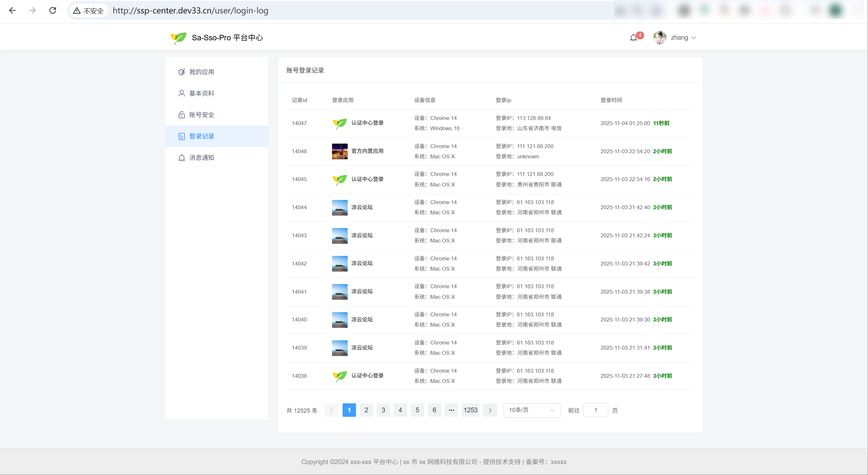Reload the page in the browser
This screenshot has height=475, width=868.
[x=53, y=11]
